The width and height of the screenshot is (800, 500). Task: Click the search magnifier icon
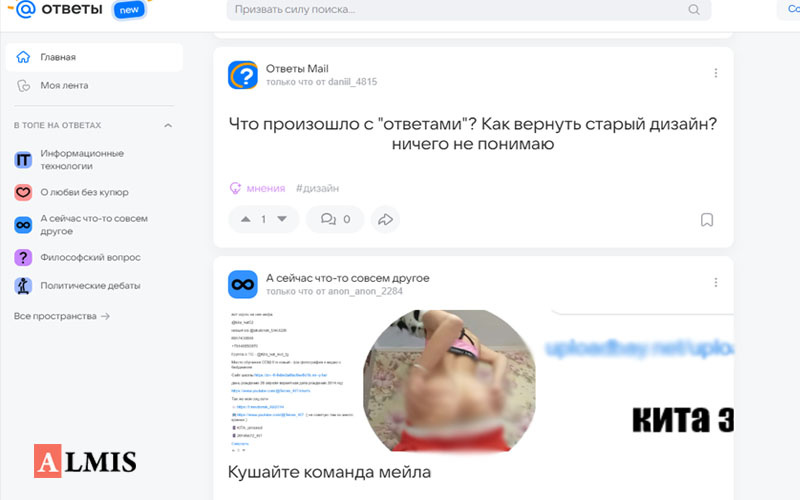(694, 10)
